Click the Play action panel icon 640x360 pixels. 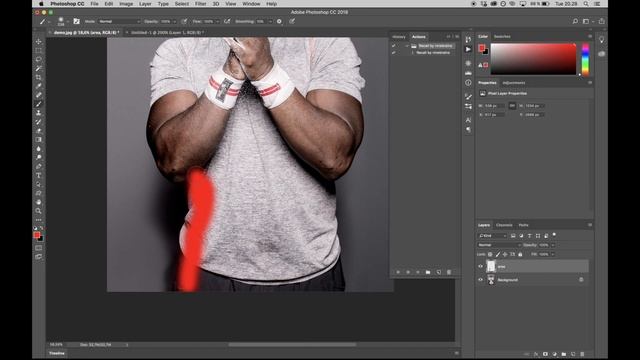click(468, 49)
